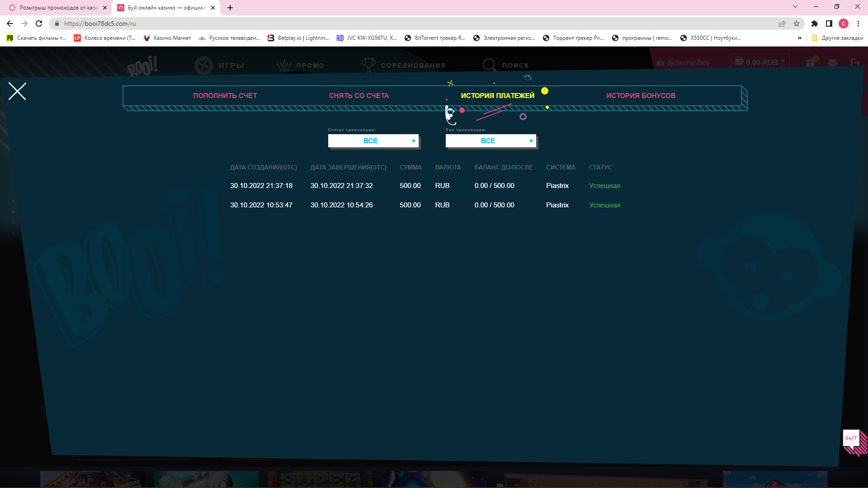Expand the transaction status dropdown
Image resolution: width=868 pixels, height=488 pixels.
pos(373,141)
